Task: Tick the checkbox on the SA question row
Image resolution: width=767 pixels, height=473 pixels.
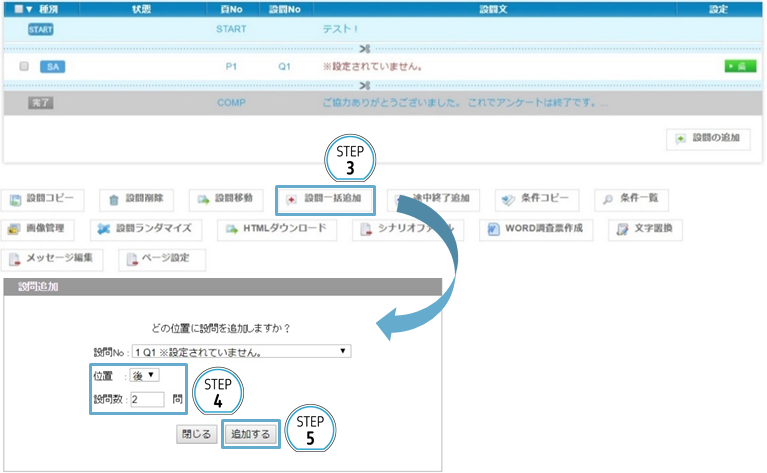Action: pos(23,67)
